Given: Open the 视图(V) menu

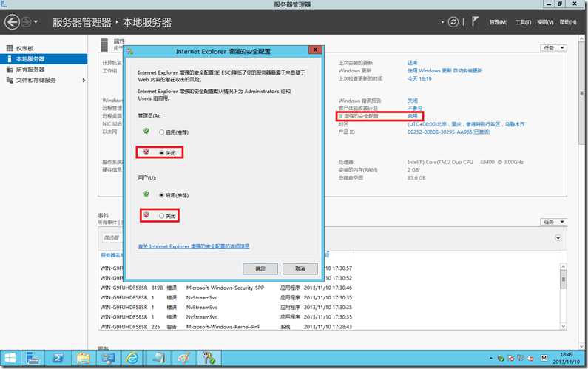Looking at the screenshot, I should (x=545, y=22).
